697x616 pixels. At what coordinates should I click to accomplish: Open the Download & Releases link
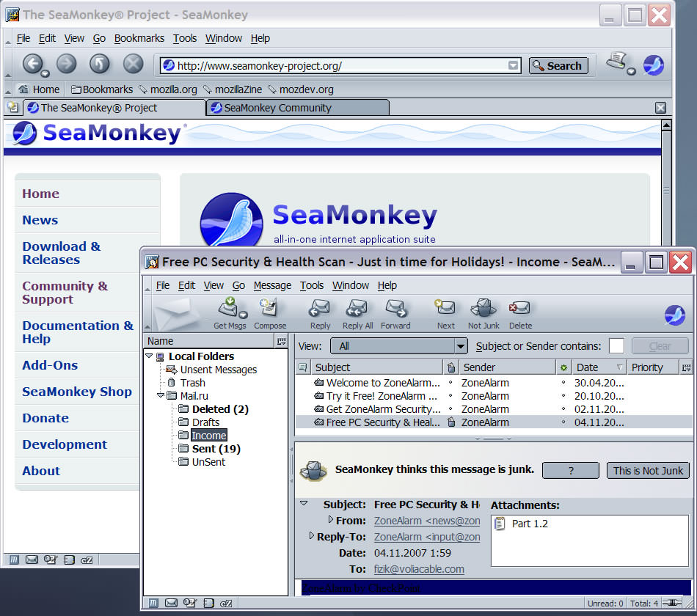(x=62, y=253)
